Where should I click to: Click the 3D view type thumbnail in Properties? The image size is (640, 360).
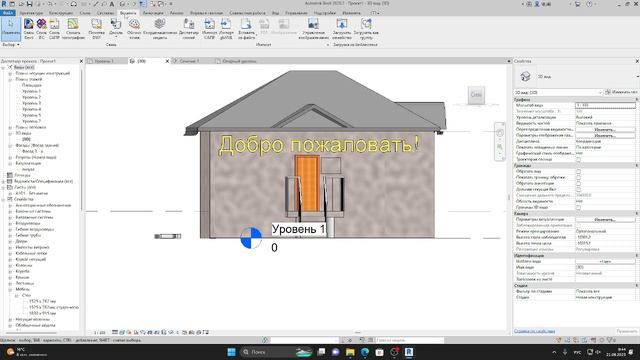(x=525, y=76)
